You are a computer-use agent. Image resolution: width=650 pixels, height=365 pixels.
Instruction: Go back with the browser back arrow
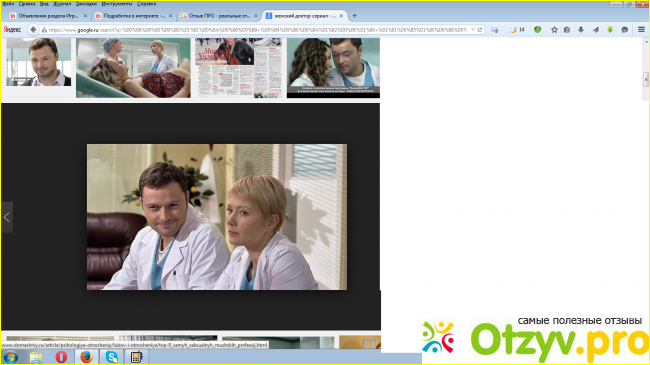[33, 30]
